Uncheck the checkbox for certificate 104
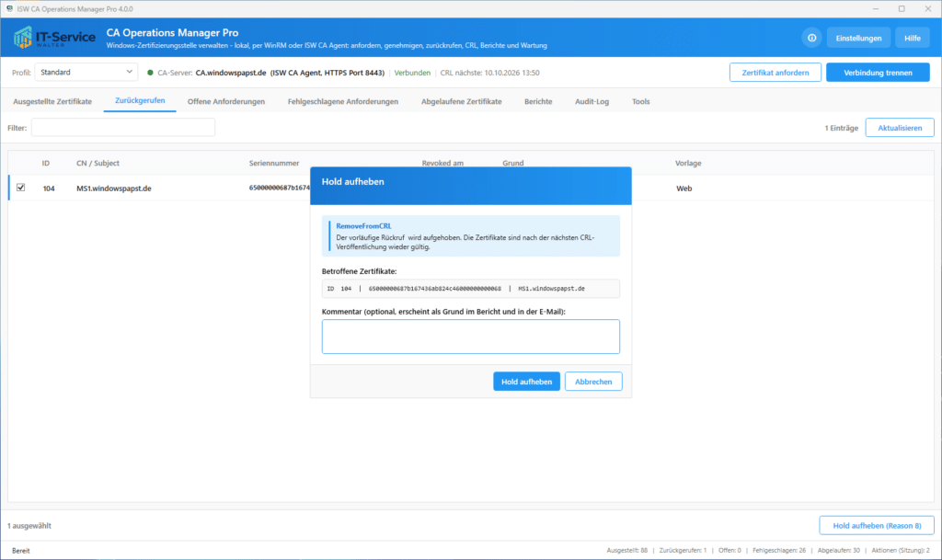 [x=21, y=188]
